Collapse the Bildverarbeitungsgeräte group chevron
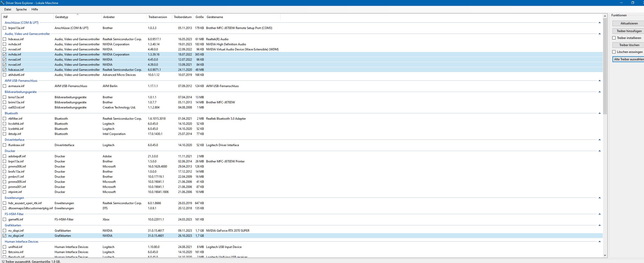Image resolution: width=644 pixels, height=263 pixels. [x=600, y=92]
